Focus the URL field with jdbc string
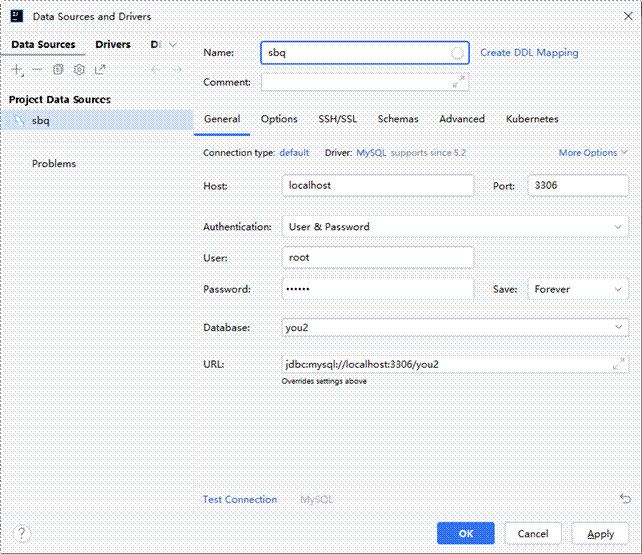The image size is (642, 554). click(x=455, y=364)
